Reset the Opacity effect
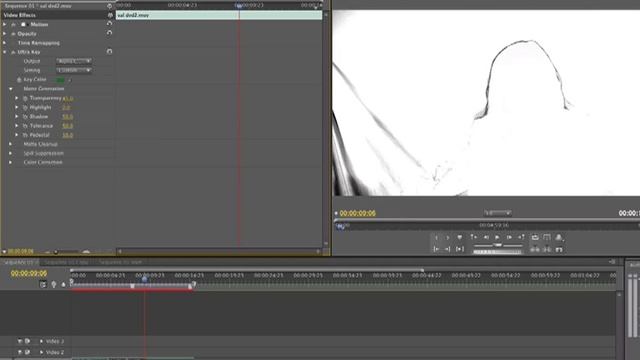Viewport: 640px width, 360px height. click(x=109, y=33)
